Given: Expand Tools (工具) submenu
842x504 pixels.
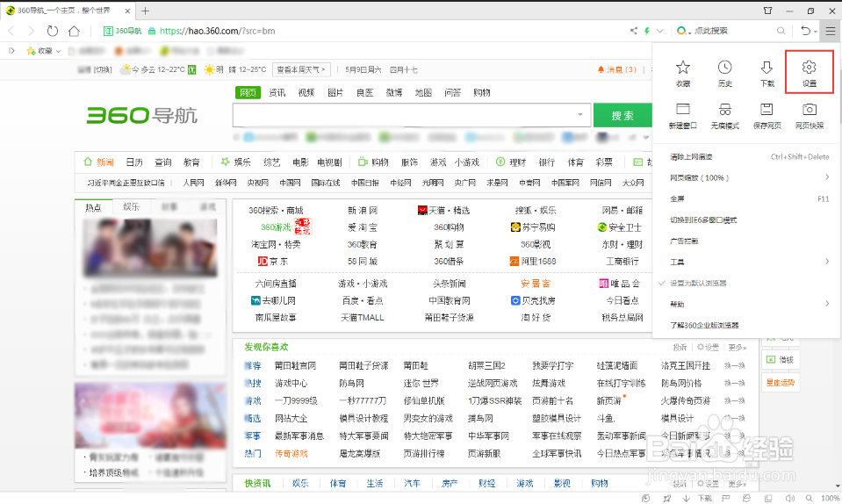Looking at the screenshot, I should tap(746, 262).
